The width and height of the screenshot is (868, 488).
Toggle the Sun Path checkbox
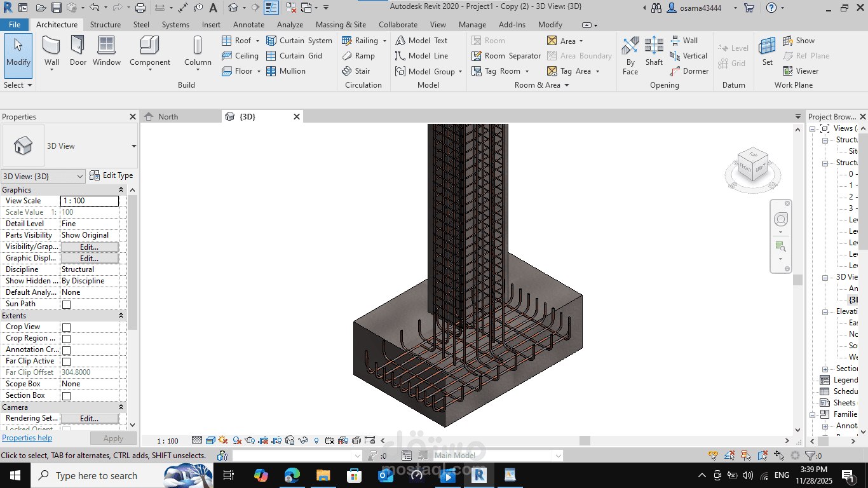66,304
